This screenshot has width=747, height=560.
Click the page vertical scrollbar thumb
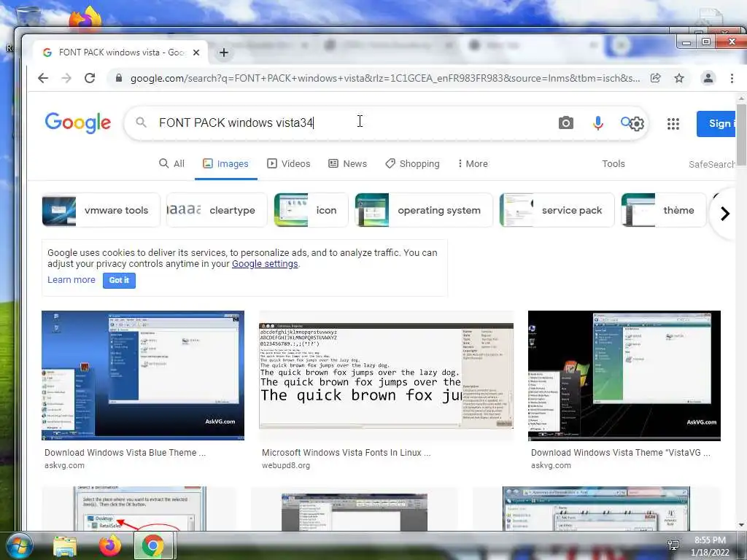(x=741, y=134)
